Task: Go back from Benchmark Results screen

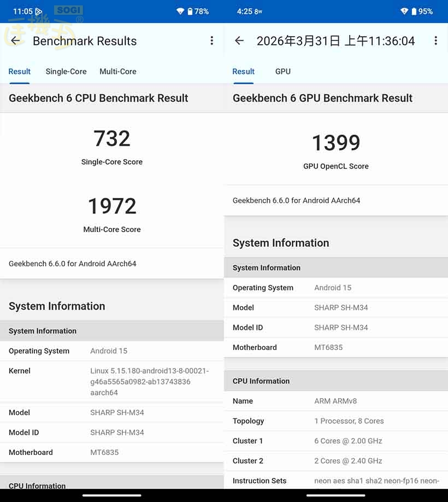Action: [x=15, y=40]
